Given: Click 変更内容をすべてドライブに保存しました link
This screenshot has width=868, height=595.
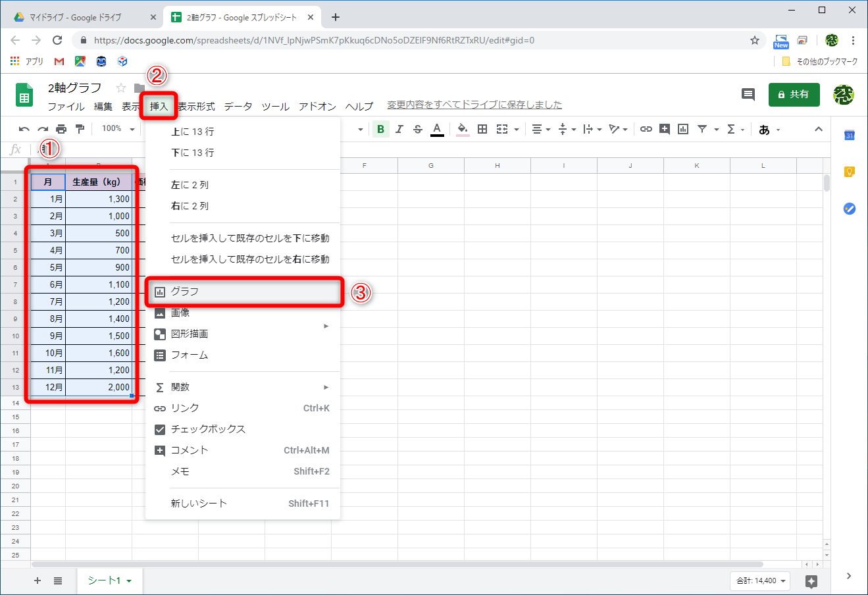Looking at the screenshot, I should pos(474,105).
